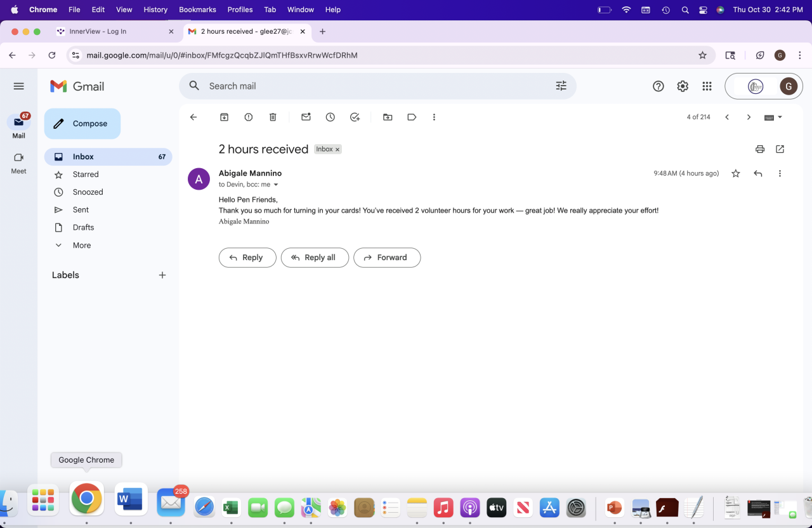Open Google account profile avatar
Screen dimensions: 812x528
coord(789,86)
